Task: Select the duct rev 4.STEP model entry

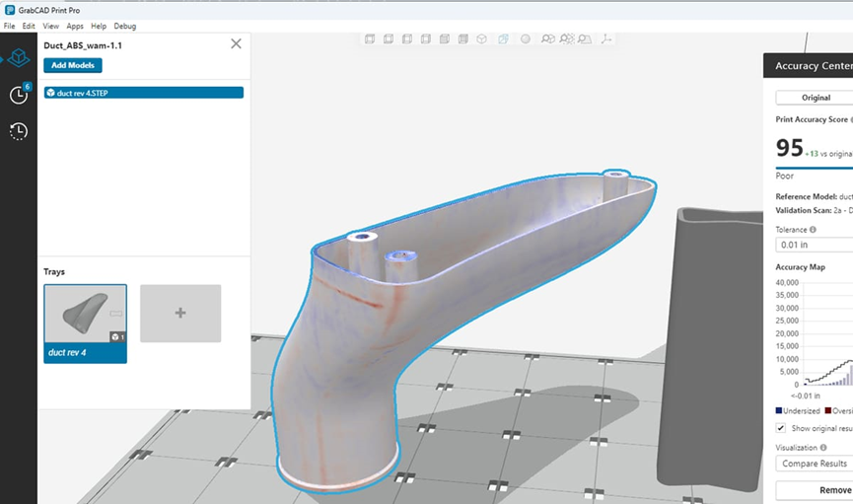Action: coord(143,93)
